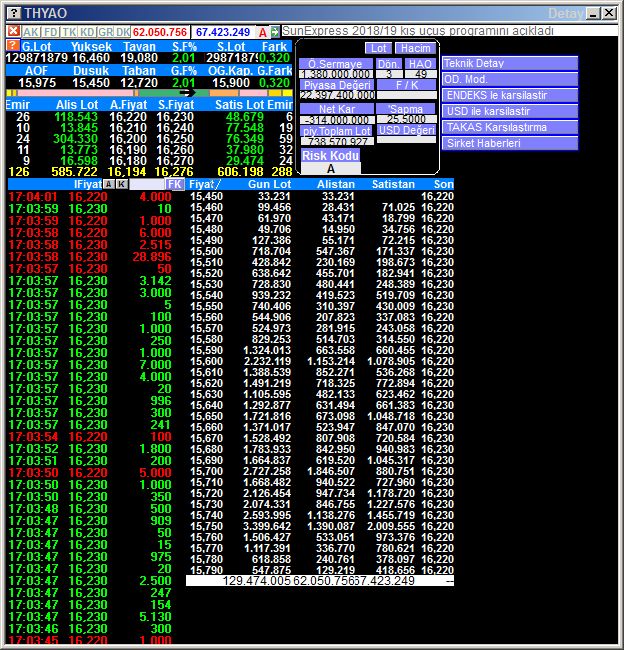
Task: Click bid price 16,220 in the order book
Action: [128, 117]
